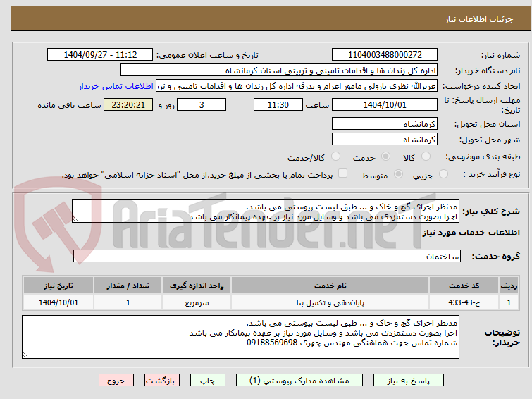Click the ردیف column header
The image size is (532, 399).
coord(509,286)
